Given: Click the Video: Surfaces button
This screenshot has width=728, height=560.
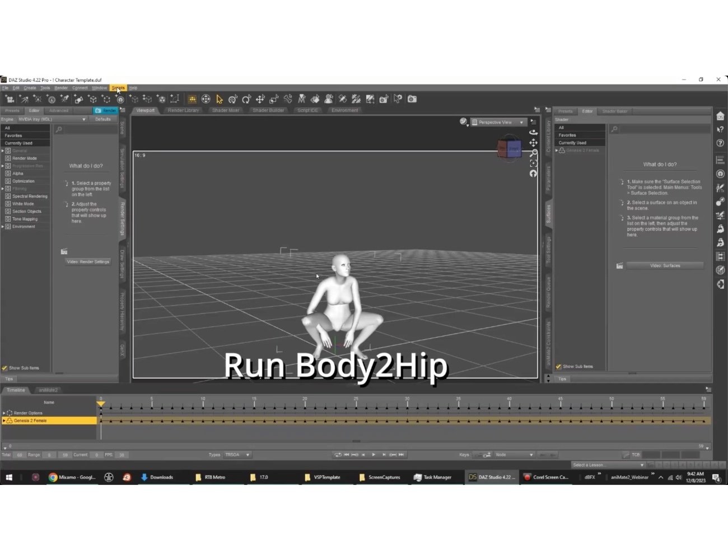Looking at the screenshot, I should 665,265.
